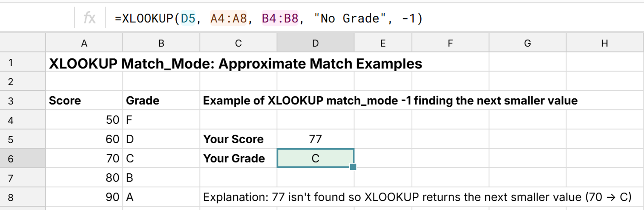The image size is (644, 210).
Task: Select row header 6
Action: pyautogui.click(x=22, y=158)
